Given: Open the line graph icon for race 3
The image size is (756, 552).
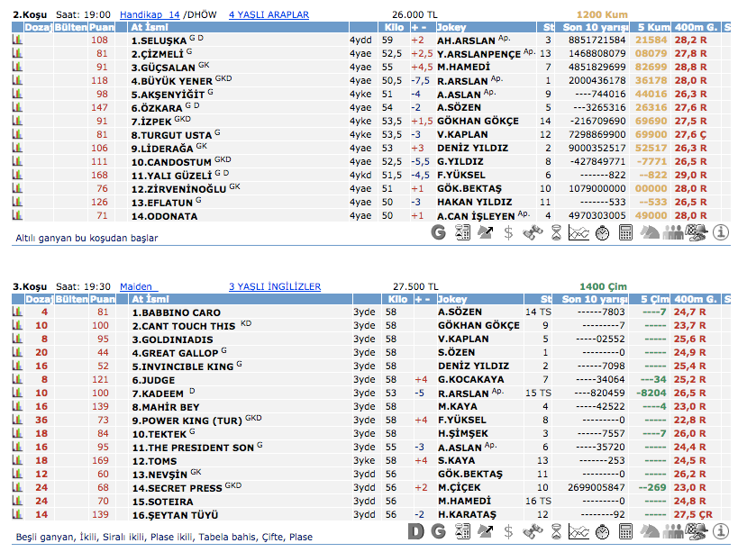Looking at the screenshot, I should pyautogui.click(x=579, y=531).
